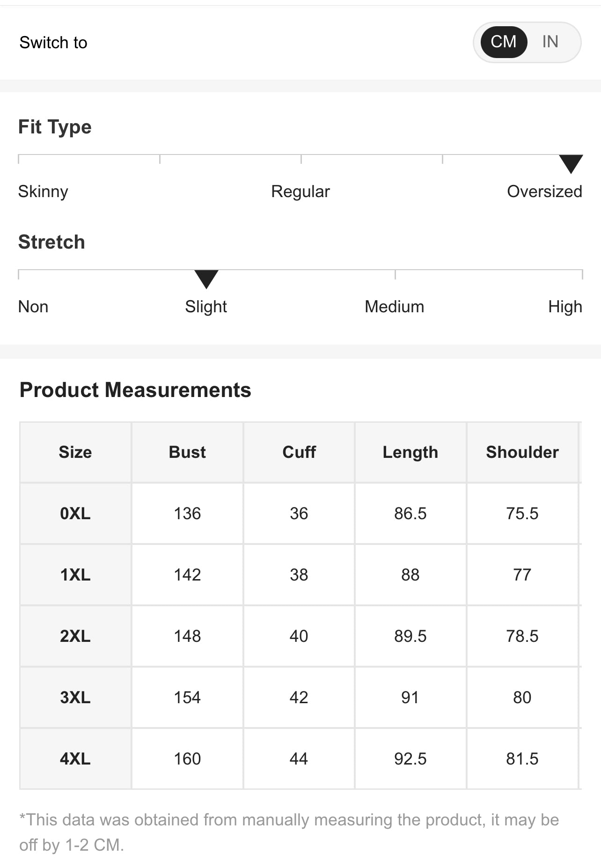Click the 3XL bust value 154
The image size is (601, 868).
coord(187,698)
